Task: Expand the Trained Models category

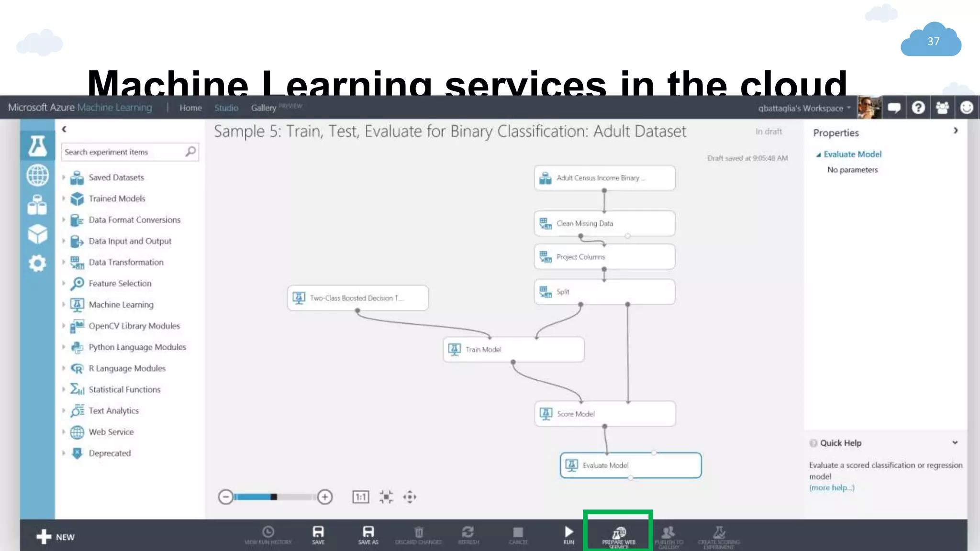Action: pyautogui.click(x=64, y=198)
